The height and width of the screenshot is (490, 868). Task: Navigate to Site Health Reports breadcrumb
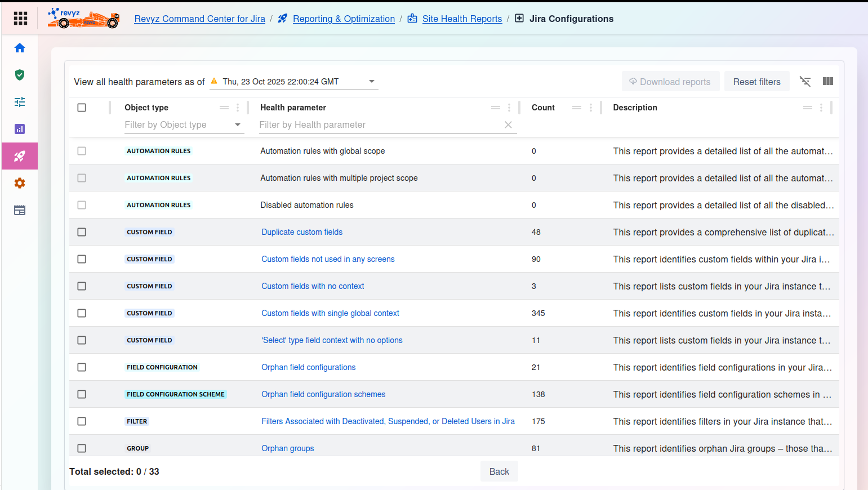[x=462, y=19]
